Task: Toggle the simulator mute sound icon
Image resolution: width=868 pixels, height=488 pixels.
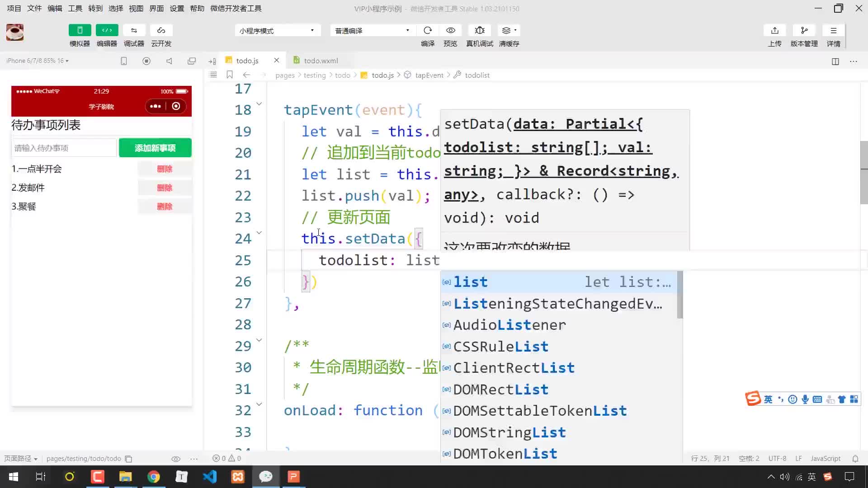Action: (x=169, y=61)
